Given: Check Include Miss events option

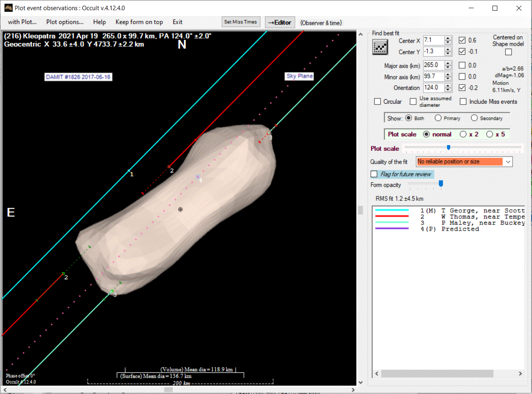Looking at the screenshot, I should point(463,102).
